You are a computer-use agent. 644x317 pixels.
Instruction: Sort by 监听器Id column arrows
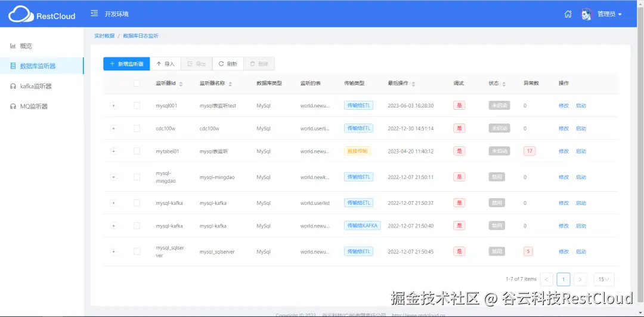tap(181, 84)
